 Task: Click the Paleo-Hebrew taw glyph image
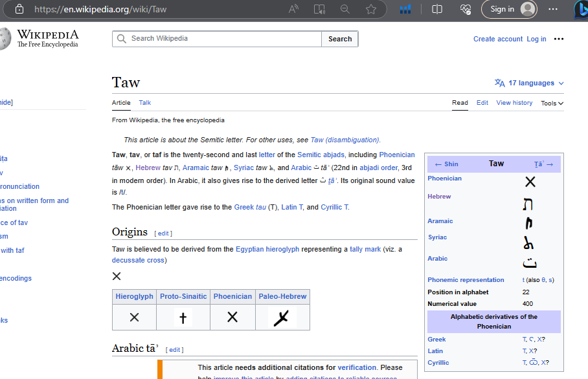[x=282, y=318]
